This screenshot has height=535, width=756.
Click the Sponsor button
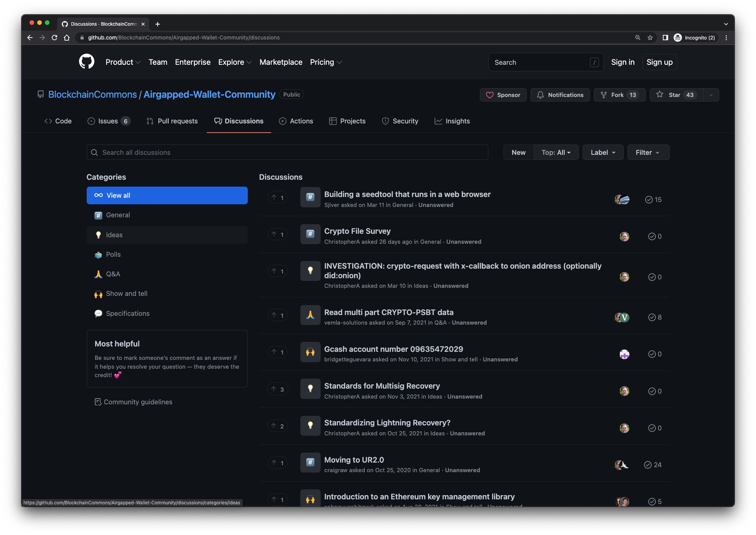click(503, 95)
